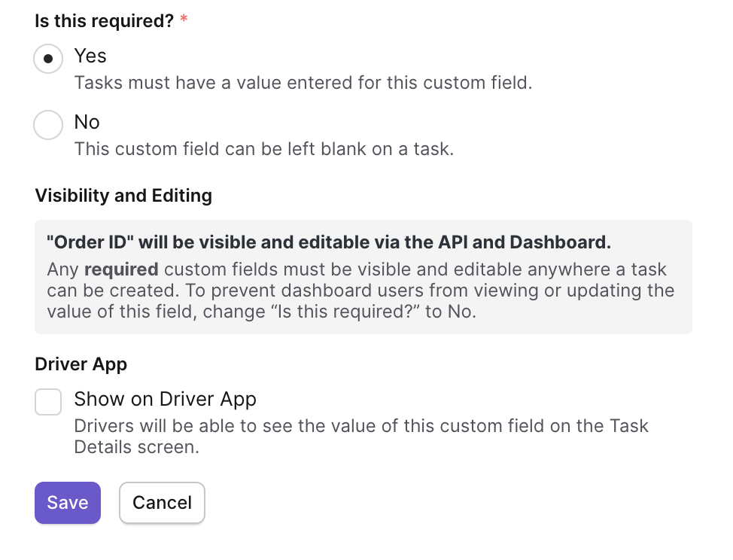
Task: Click the bold word "required" in notice
Action: 121,269
